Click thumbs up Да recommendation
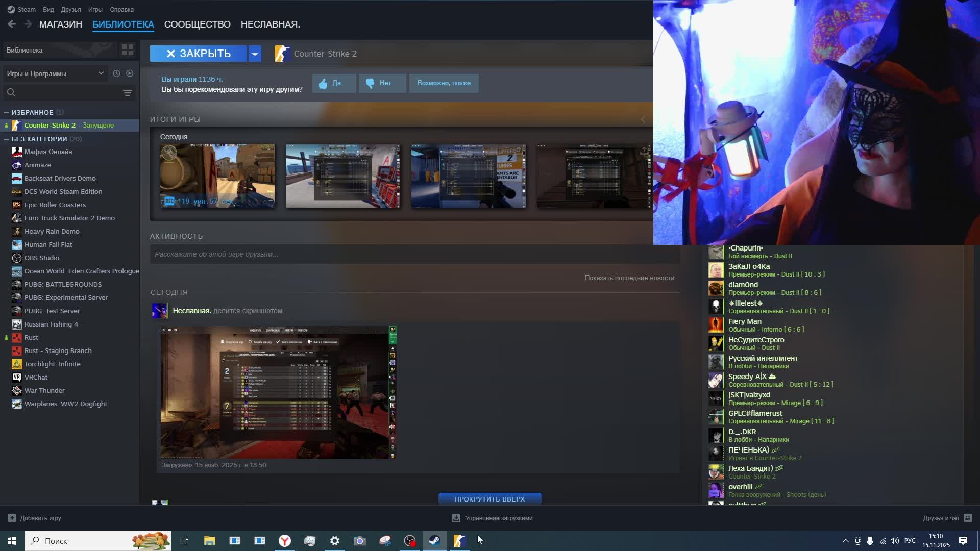 334,83
